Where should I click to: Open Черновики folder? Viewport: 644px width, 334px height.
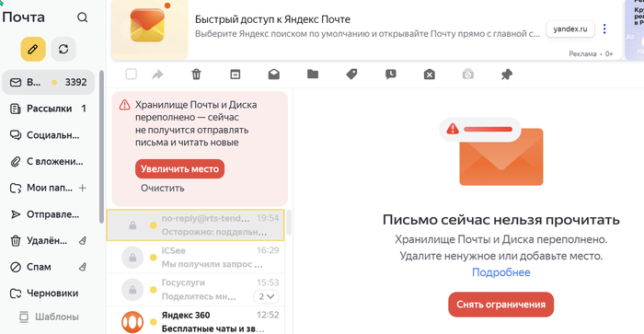point(49,294)
